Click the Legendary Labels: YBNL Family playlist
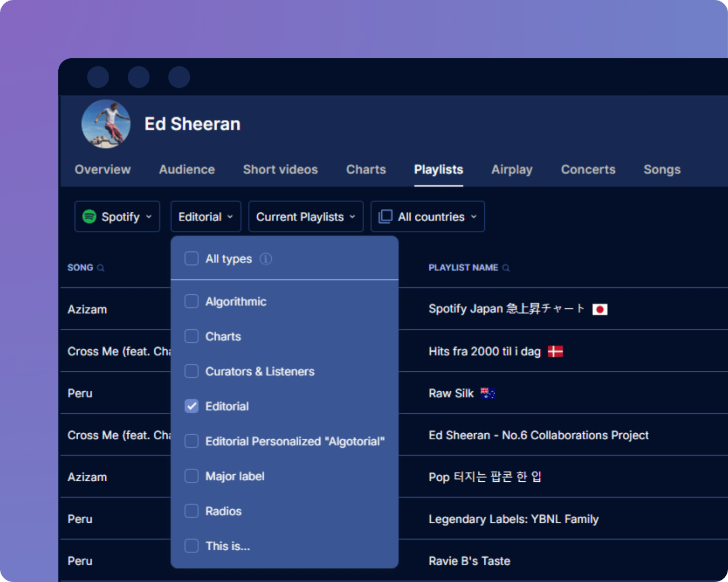 (x=513, y=519)
